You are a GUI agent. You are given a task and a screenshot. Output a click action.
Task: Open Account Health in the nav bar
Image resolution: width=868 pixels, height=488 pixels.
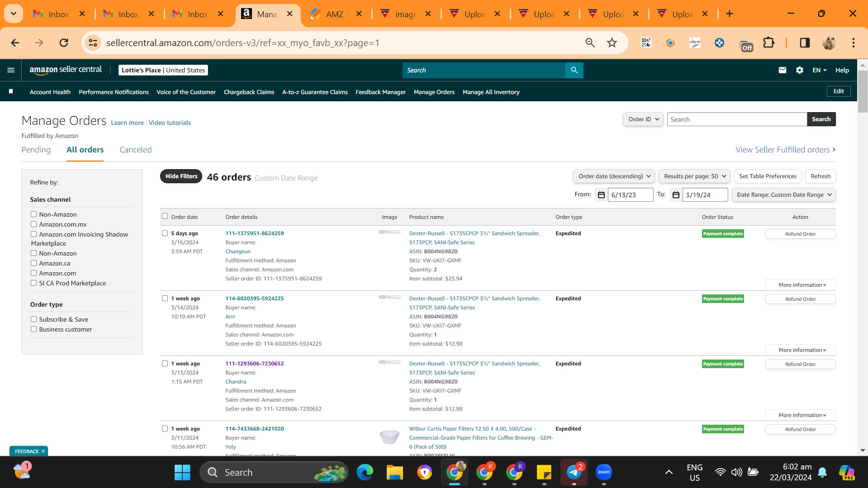[x=50, y=92]
